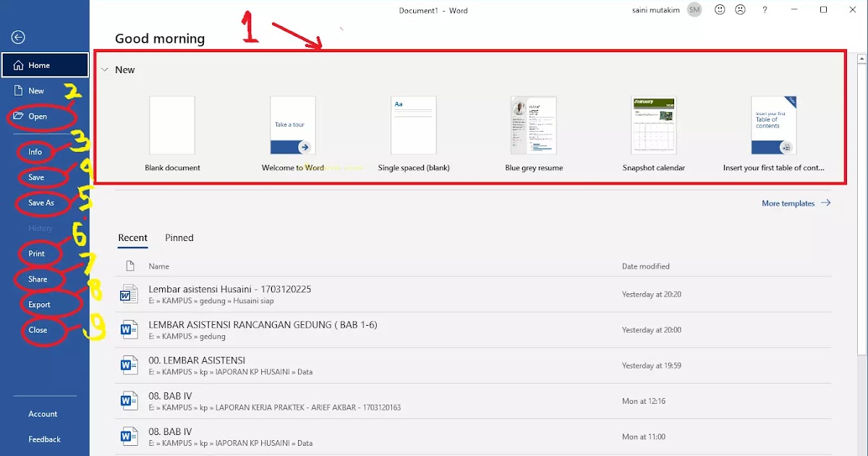The height and width of the screenshot is (456, 868).
Task: Click Word icon beside 00. LEMBAR ASISTENSI
Action: 129,366
